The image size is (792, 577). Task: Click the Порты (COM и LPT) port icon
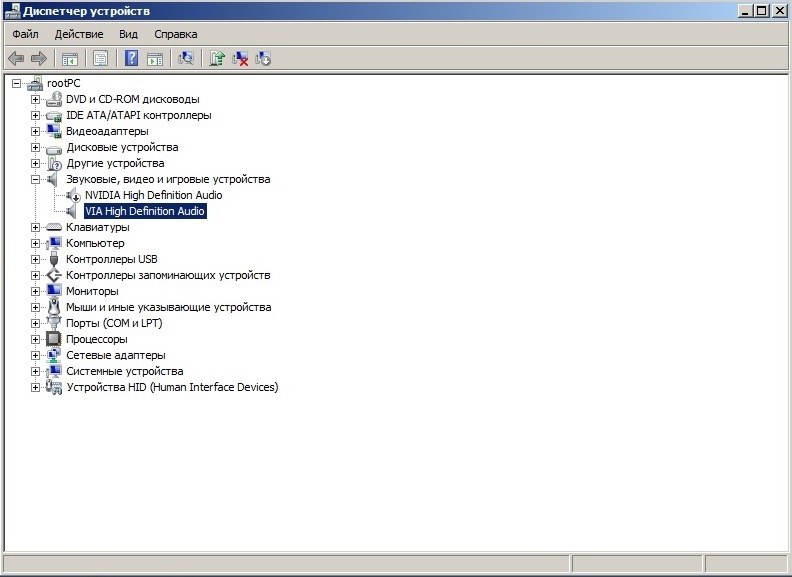click(54, 322)
